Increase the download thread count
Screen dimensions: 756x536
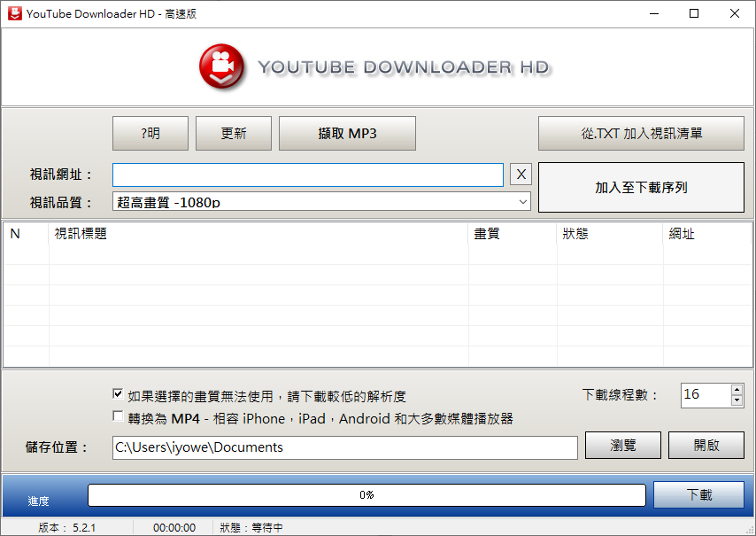tap(737, 389)
